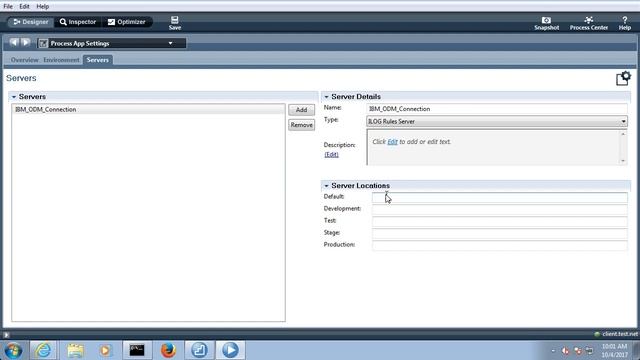Collapse the Server Details section
The height and width of the screenshot is (360, 640).
click(x=326, y=97)
